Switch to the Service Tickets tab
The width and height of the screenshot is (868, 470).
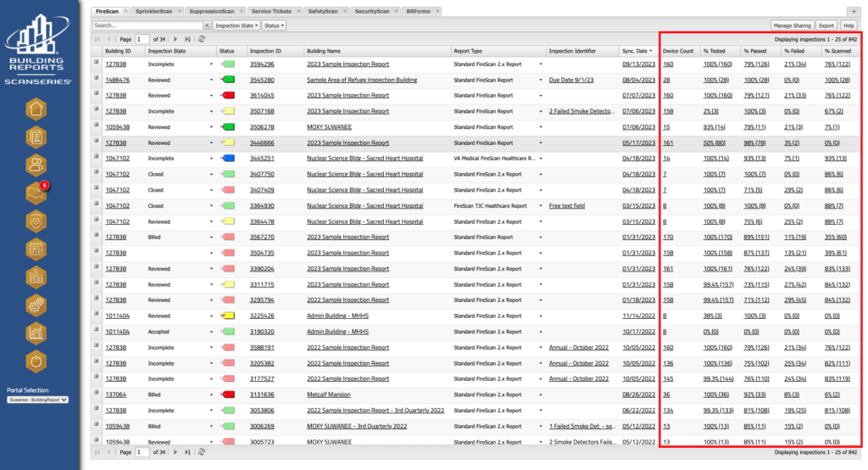(273, 12)
